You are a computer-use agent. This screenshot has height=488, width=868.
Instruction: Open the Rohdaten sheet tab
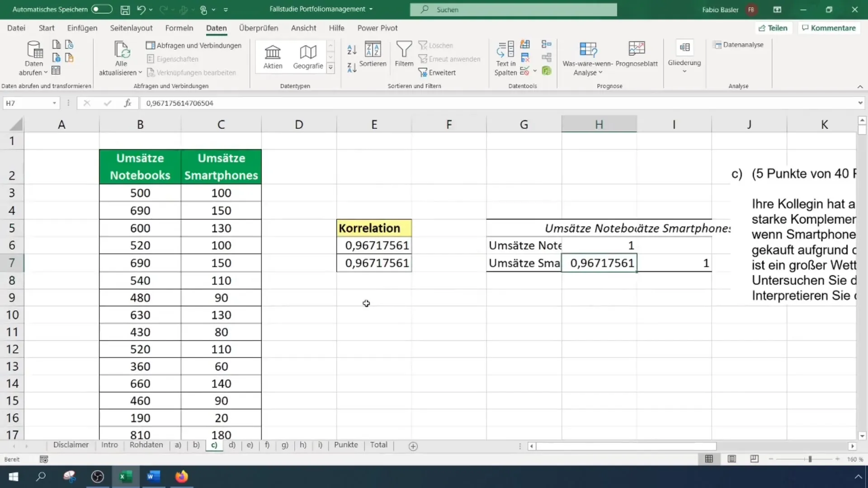[x=146, y=445]
